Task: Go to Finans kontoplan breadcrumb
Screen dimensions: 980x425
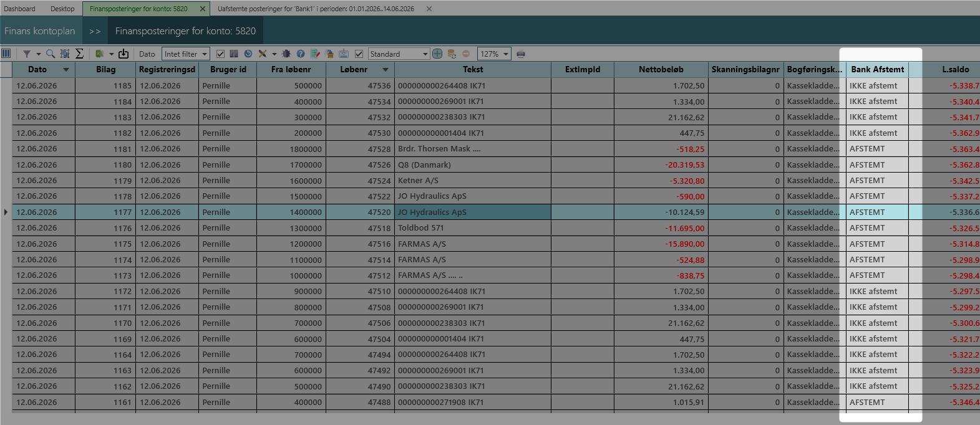Action: click(39, 31)
